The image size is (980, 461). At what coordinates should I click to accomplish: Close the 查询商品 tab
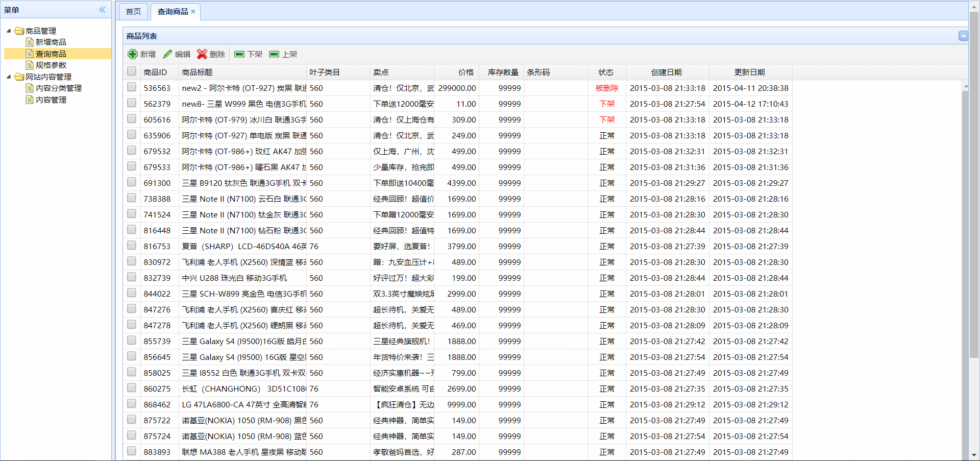pos(193,12)
